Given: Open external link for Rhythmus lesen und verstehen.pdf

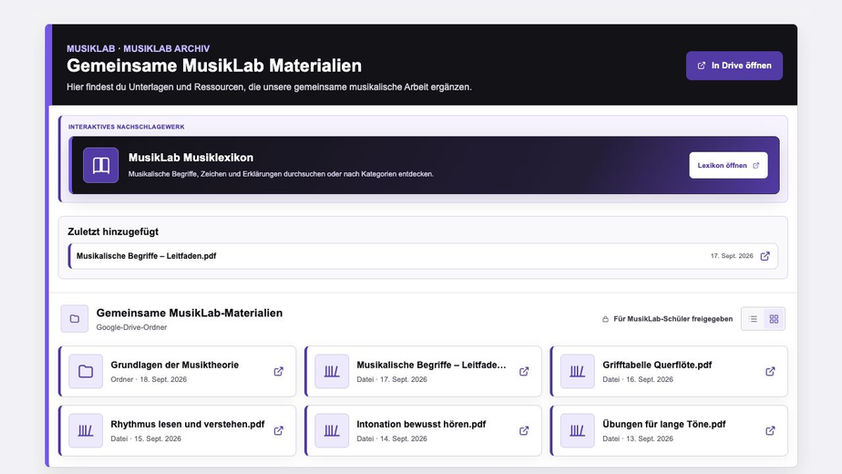Looking at the screenshot, I should (x=278, y=431).
